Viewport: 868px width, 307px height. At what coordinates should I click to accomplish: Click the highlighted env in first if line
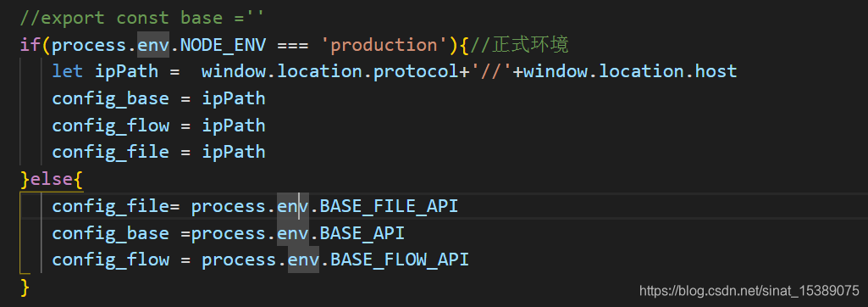(x=153, y=45)
